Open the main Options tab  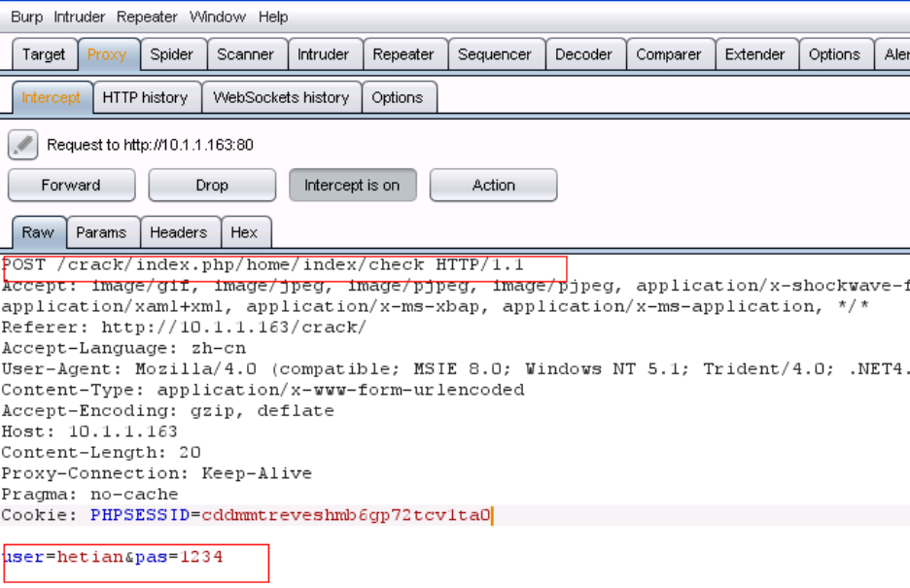pos(834,54)
